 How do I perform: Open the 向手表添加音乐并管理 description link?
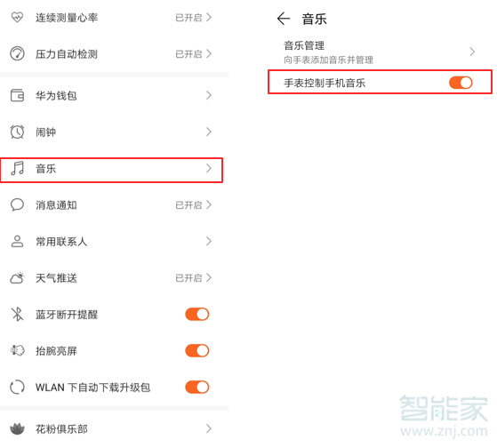pyautogui.click(x=328, y=60)
